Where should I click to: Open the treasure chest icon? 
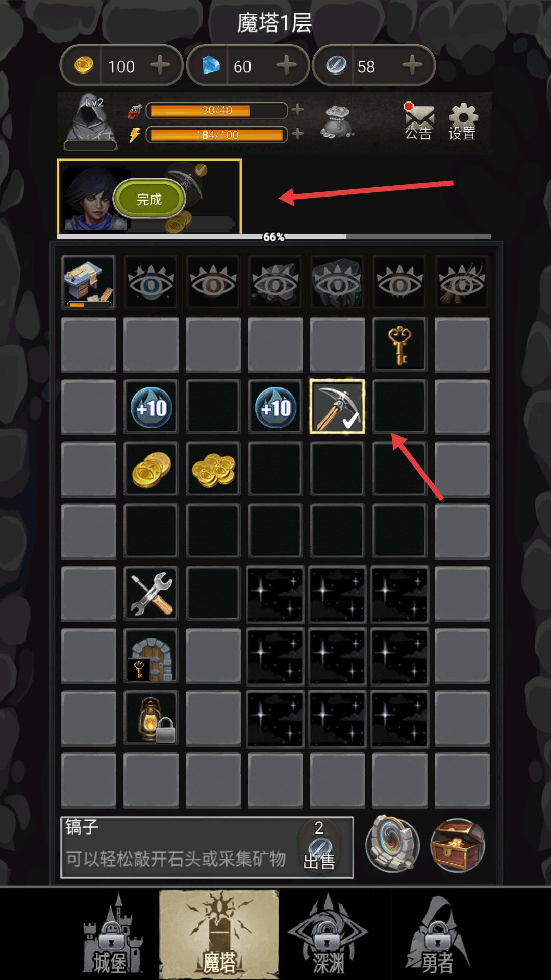pos(457,845)
